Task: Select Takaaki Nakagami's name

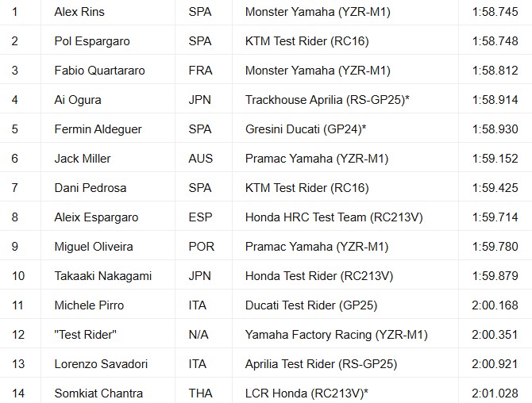Action: click(x=102, y=276)
